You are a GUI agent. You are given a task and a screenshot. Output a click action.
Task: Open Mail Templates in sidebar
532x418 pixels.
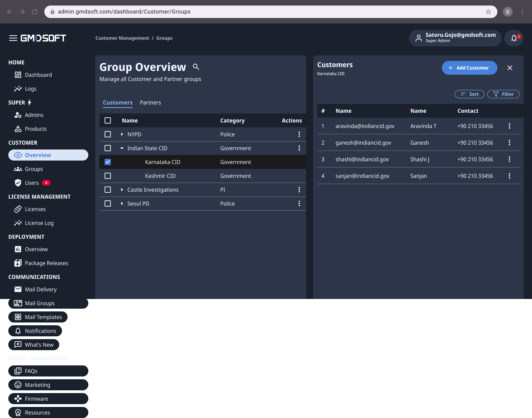tap(38, 317)
